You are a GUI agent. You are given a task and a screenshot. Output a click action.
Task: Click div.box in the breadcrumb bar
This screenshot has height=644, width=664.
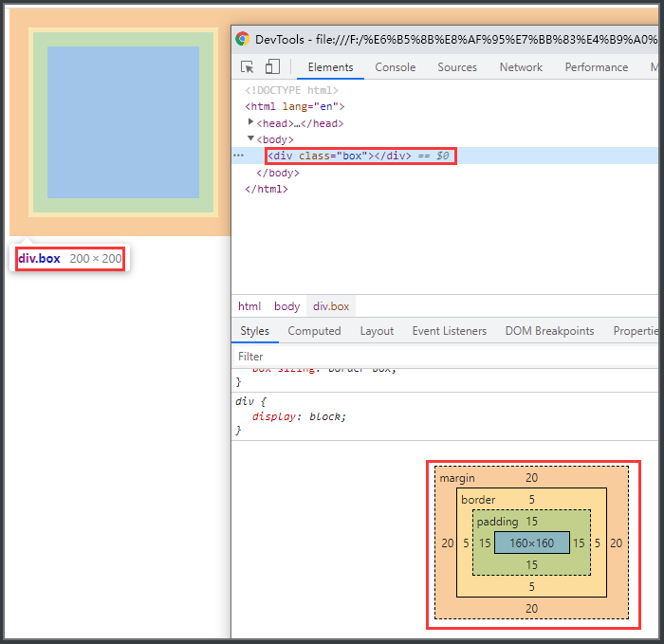coord(331,306)
